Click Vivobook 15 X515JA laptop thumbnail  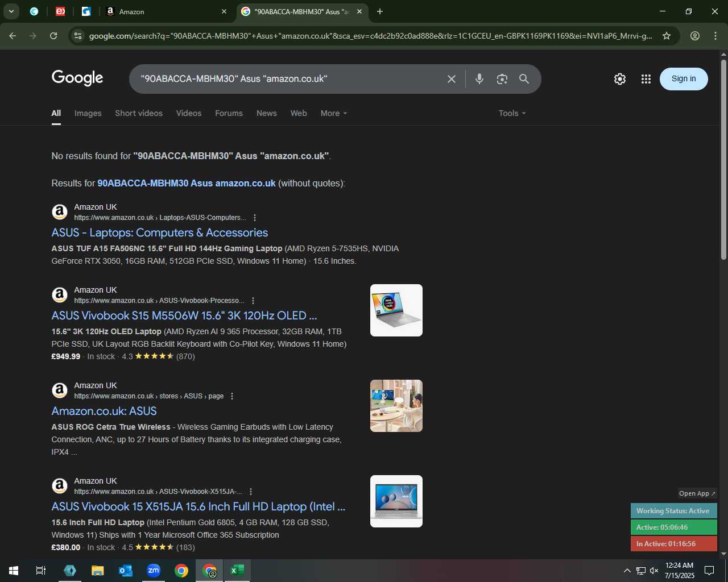[396, 501]
